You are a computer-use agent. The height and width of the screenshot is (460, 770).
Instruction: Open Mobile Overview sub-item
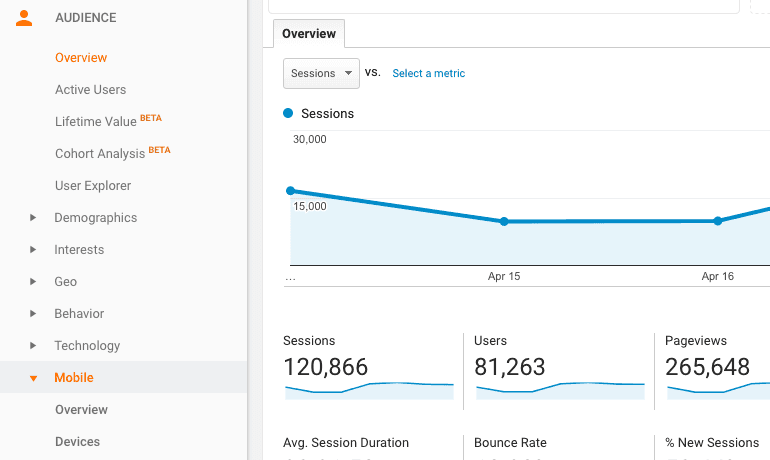[81, 410]
